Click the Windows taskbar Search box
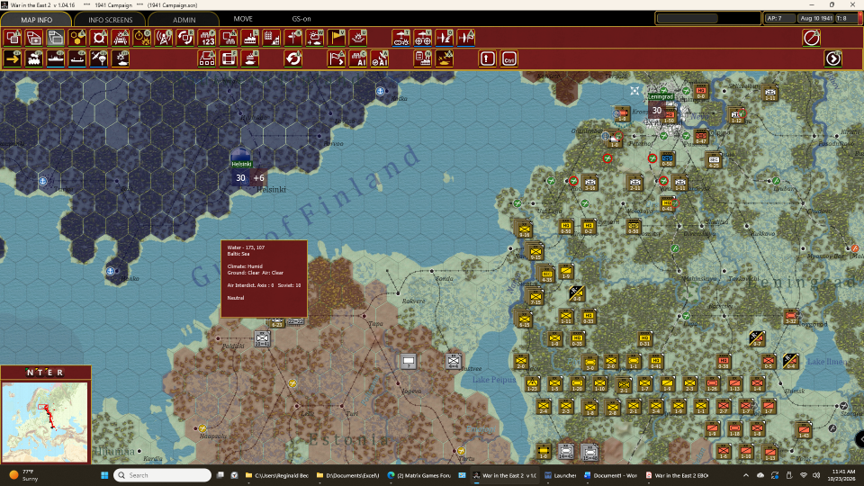The height and width of the screenshot is (486, 864). click(163, 475)
